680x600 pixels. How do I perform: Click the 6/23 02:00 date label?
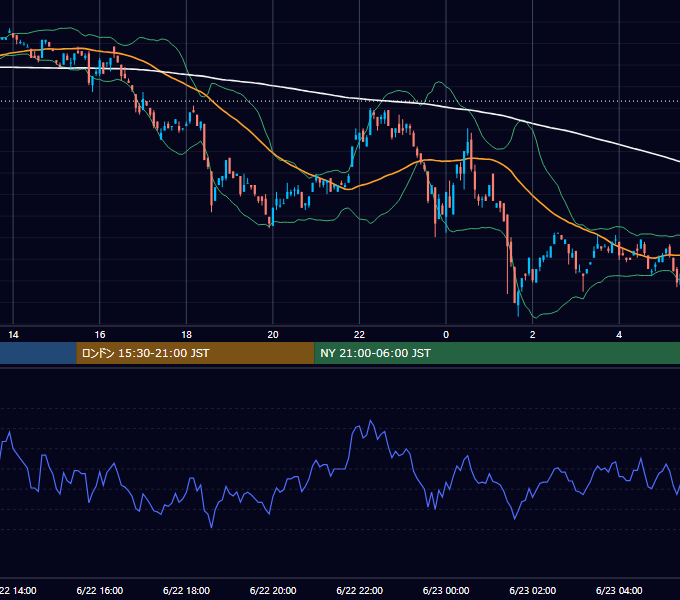coord(533,590)
